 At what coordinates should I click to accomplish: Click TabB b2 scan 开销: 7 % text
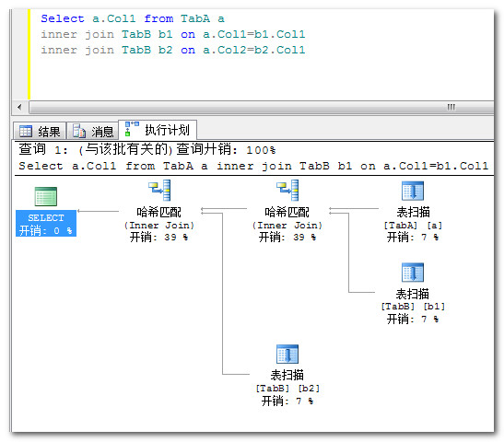(287, 401)
